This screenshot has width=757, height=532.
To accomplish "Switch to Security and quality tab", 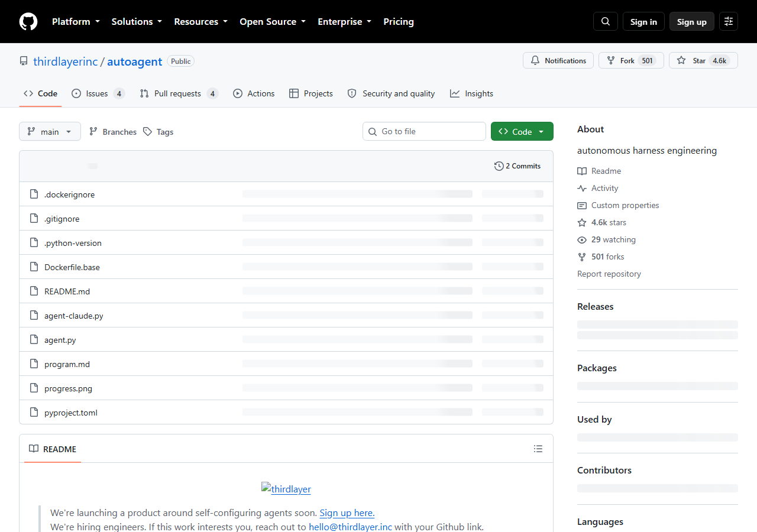I will click(x=391, y=93).
